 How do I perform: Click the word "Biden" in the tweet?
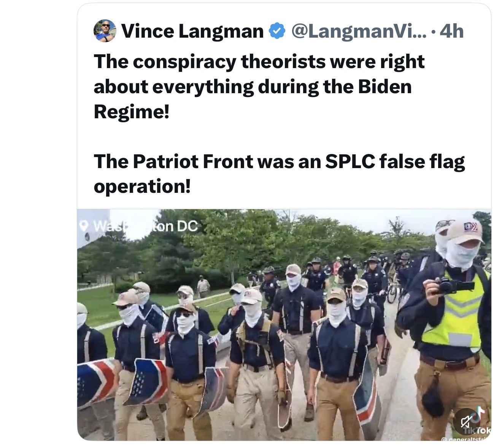[x=384, y=87]
